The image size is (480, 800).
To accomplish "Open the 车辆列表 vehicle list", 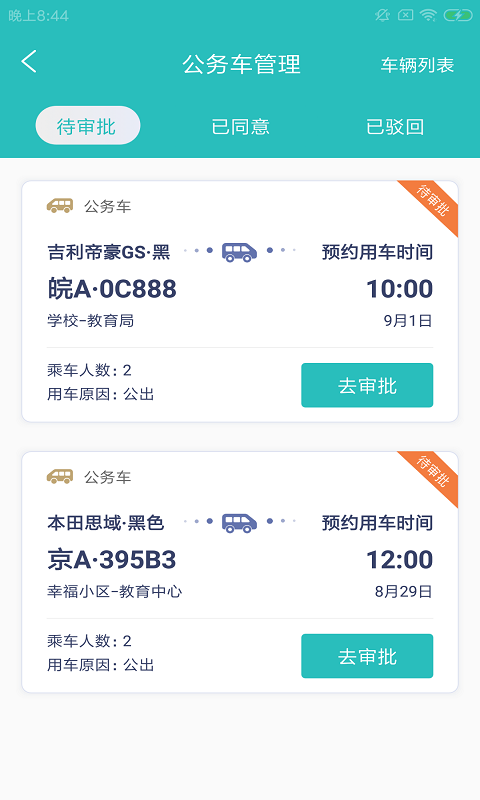I will point(417,65).
